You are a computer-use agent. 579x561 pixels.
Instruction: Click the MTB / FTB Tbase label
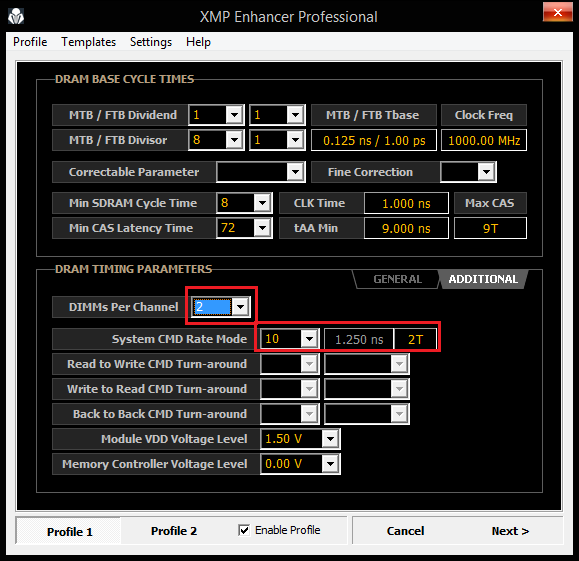click(x=374, y=115)
